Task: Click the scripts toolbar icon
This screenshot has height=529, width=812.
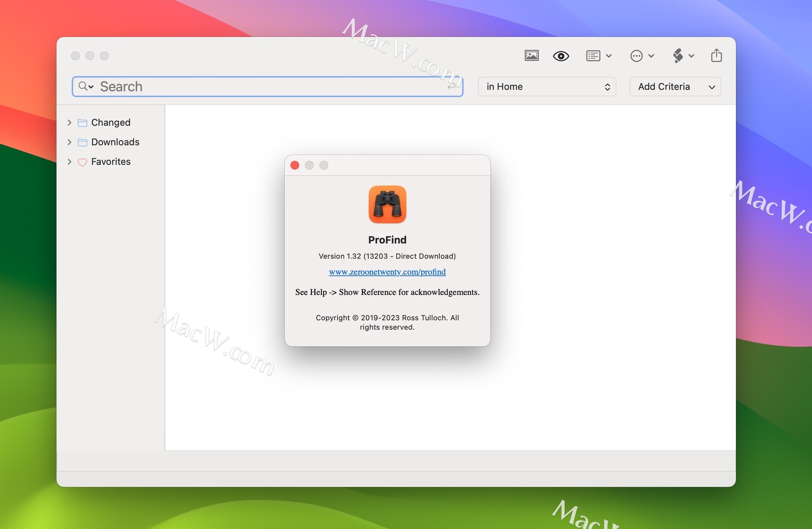Action: 678,55
